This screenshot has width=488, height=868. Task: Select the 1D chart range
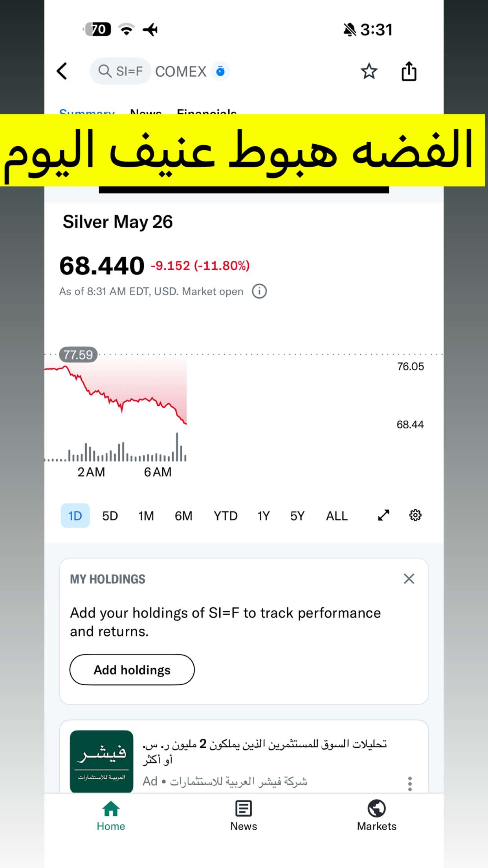click(75, 515)
